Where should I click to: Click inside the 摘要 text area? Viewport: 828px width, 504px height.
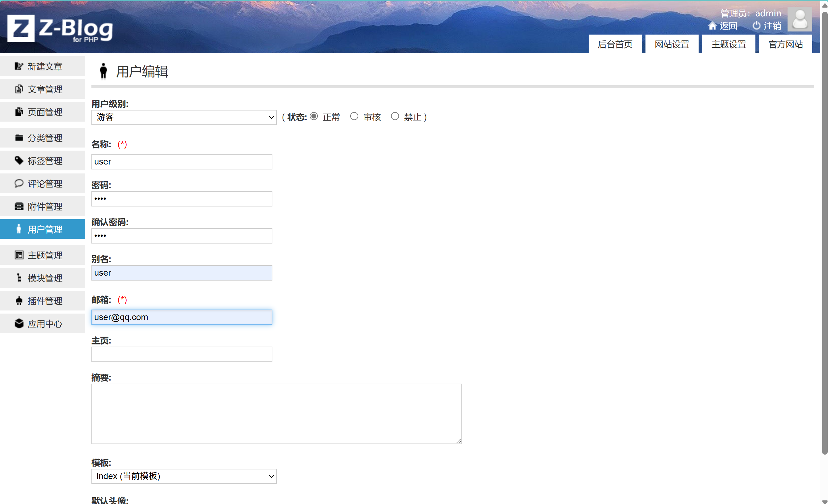pyautogui.click(x=276, y=413)
